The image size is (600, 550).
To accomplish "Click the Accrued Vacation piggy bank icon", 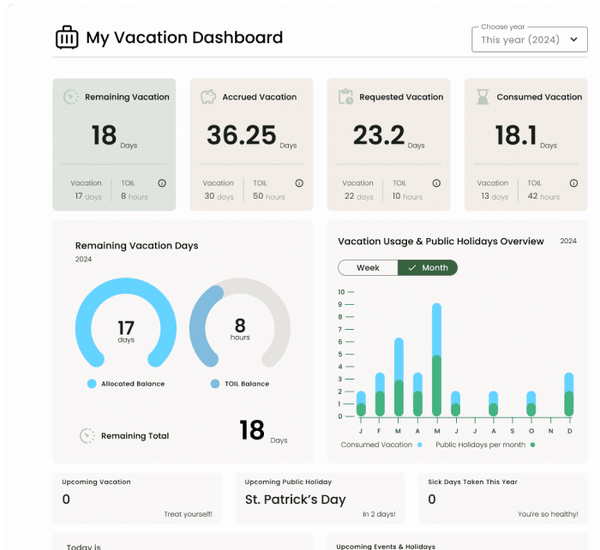I will (208, 97).
